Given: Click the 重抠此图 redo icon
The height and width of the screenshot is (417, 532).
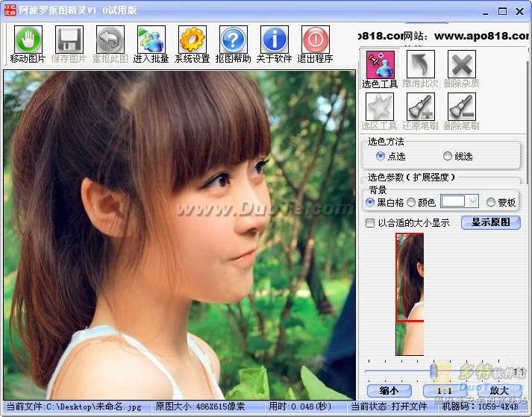Looking at the screenshot, I should [x=110, y=40].
